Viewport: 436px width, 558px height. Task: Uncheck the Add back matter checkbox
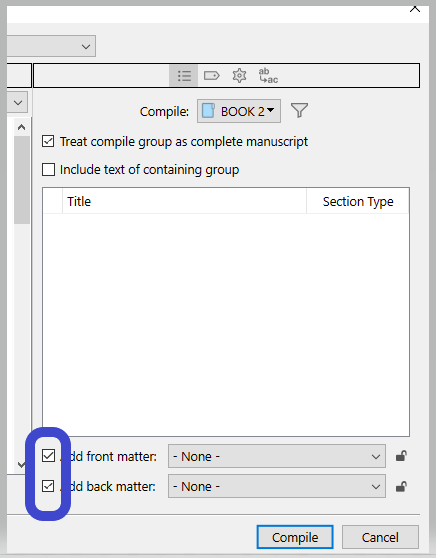[x=48, y=486]
